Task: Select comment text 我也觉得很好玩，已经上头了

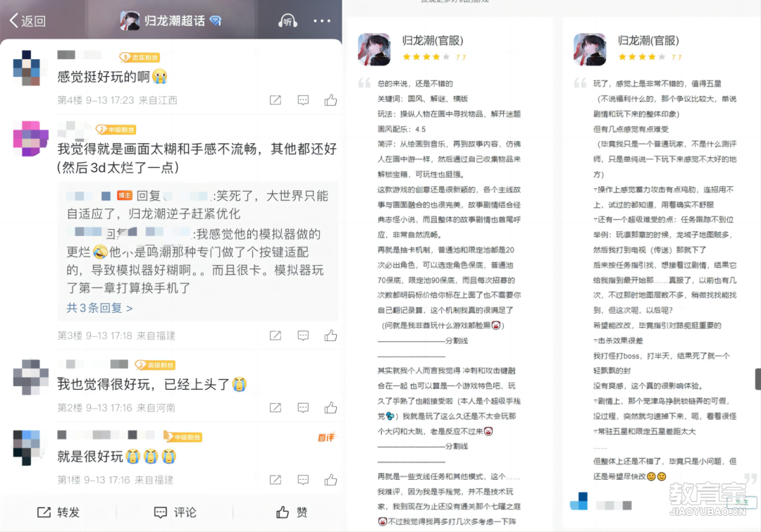Action: 143,384
